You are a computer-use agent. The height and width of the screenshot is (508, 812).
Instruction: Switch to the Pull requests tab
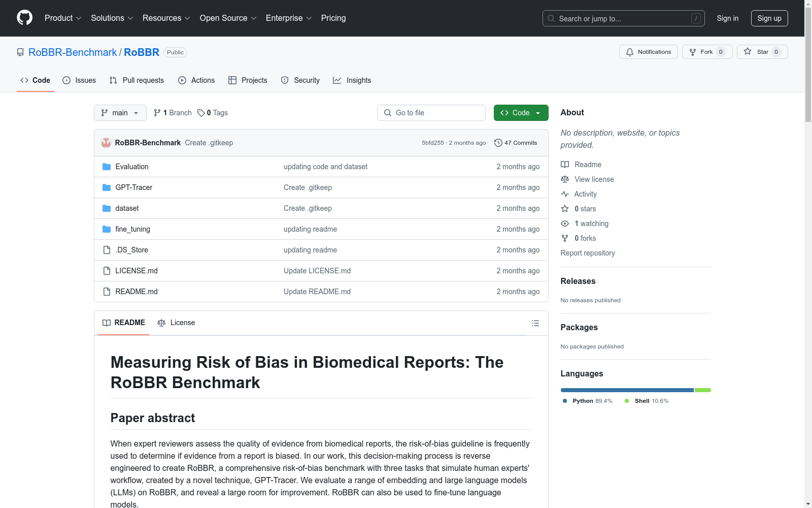pyautogui.click(x=137, y=80)
